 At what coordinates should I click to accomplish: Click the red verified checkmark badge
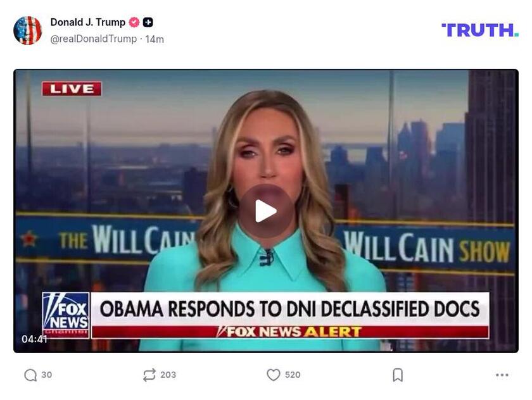tap(134, 22)
